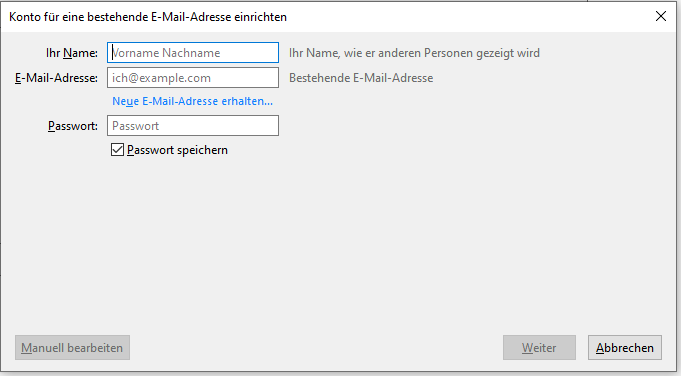Close the account setup dialog with X
Viewport: 681px width, 376px height.
click(x=661, y=16)
